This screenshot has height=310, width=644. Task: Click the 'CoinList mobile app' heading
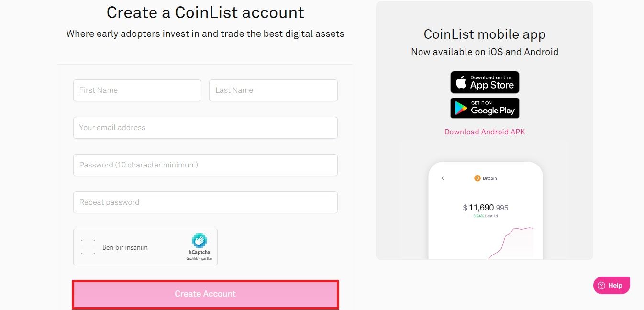coord(485,34)
